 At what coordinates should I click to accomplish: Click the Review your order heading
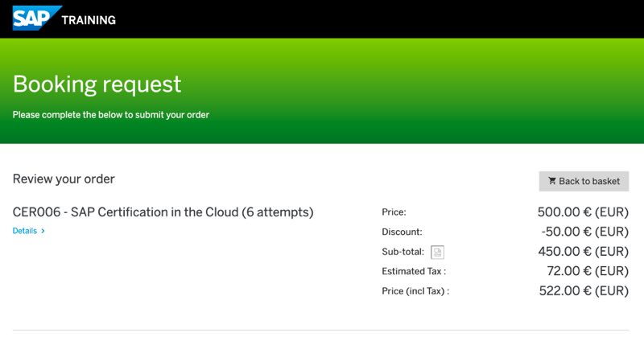click(64, 179)
